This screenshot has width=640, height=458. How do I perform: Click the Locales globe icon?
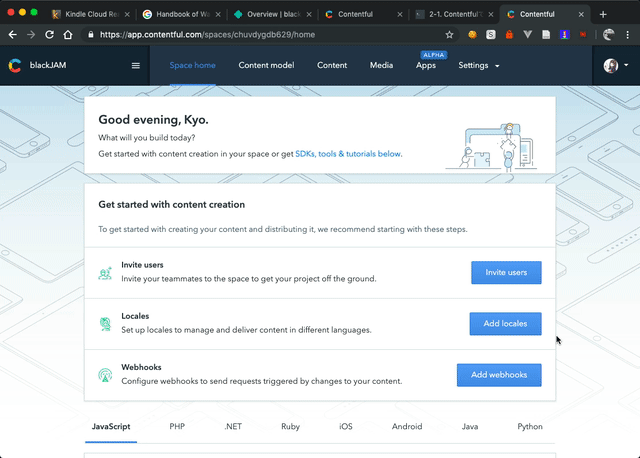pyautogui.click(x=105, y=324)
